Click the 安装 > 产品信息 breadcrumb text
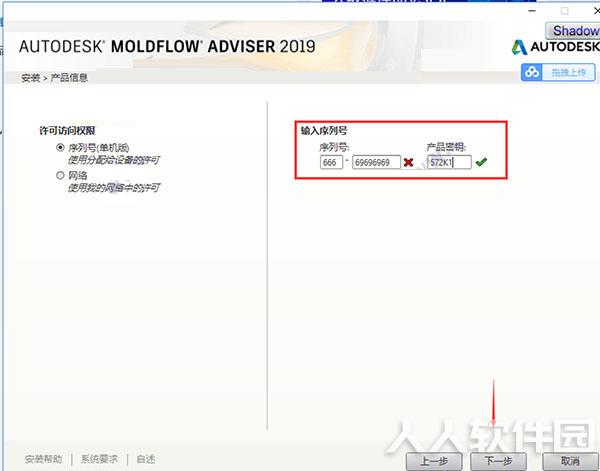This screenshot has height=471, width=600. point(55,78)
